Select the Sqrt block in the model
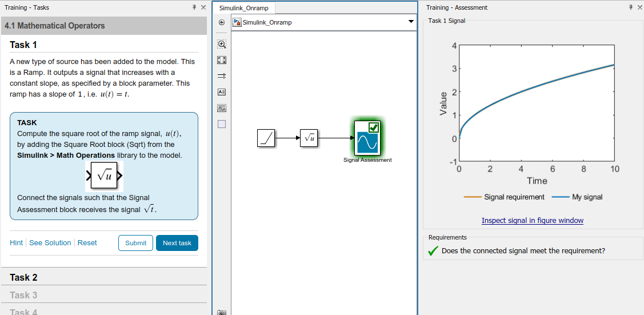Screen dimensions: 644x315 (309, 138)
